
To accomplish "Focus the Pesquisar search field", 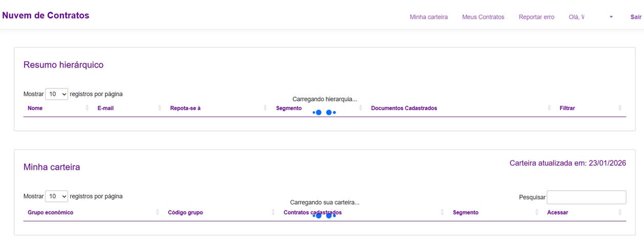I will click(586, 197).
